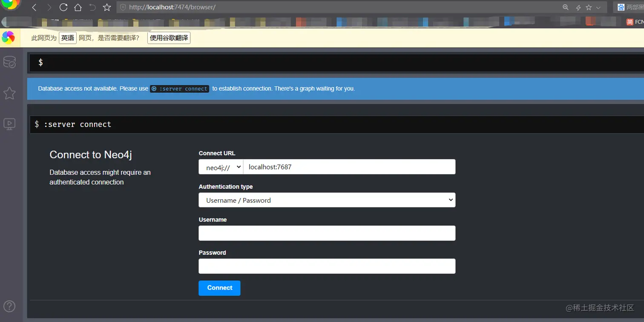Click the undo/restore closed page icon
The width and height of the screenshot is (644, 322).
[x=92, y=7]
